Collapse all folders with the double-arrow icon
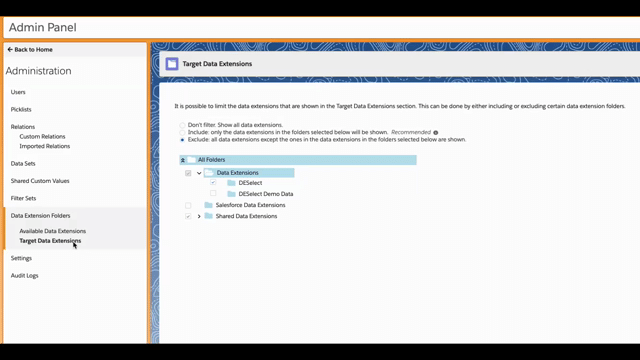Image resolution: width=640 pixels, height=360 pixels. tap(183, 160)
